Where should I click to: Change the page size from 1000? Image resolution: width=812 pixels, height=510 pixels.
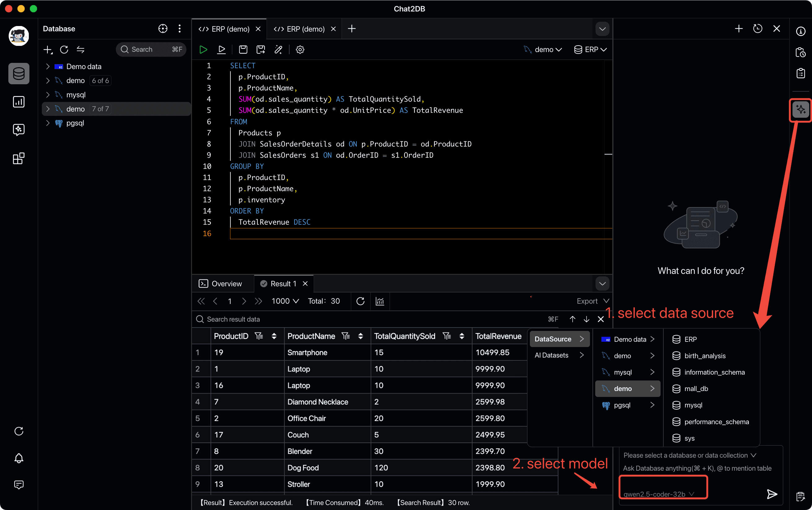click(x=285, y=301)
